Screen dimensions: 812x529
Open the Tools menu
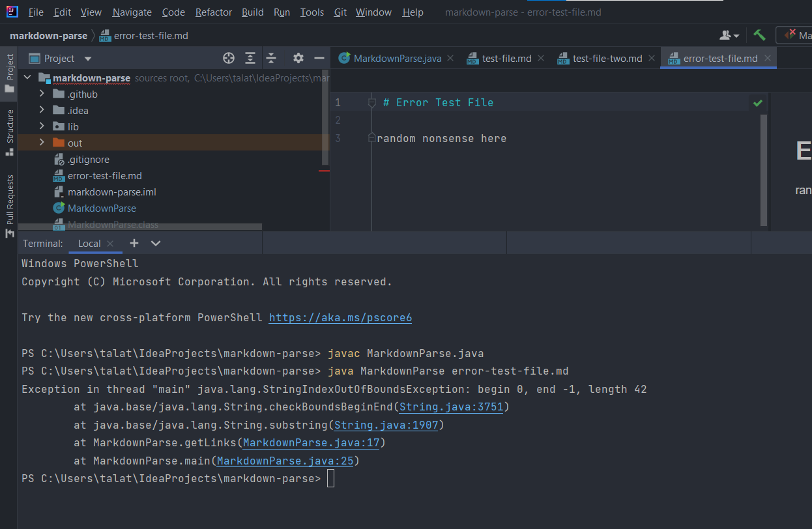312,12
